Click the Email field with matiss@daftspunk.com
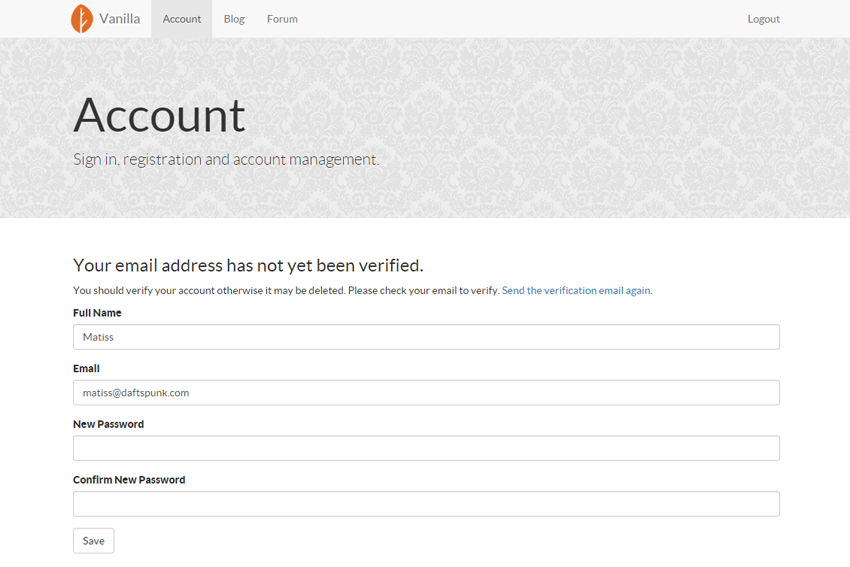 tap(426, 392)
